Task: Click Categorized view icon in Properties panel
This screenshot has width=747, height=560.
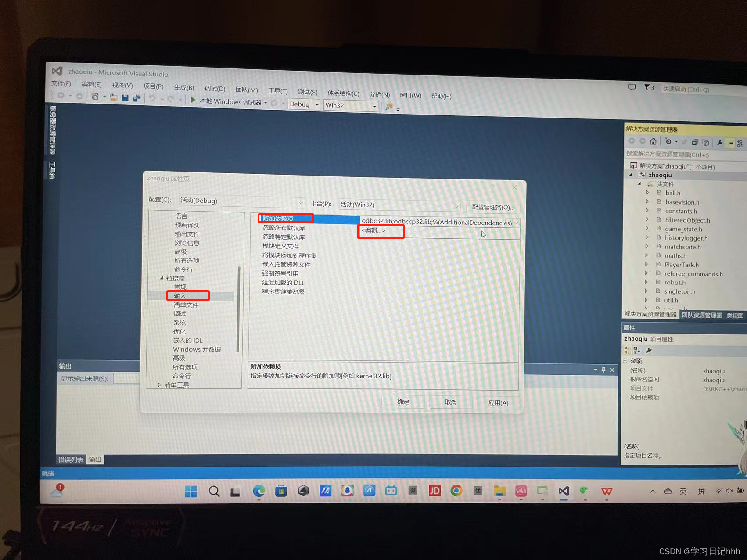Action: [628, 350]
